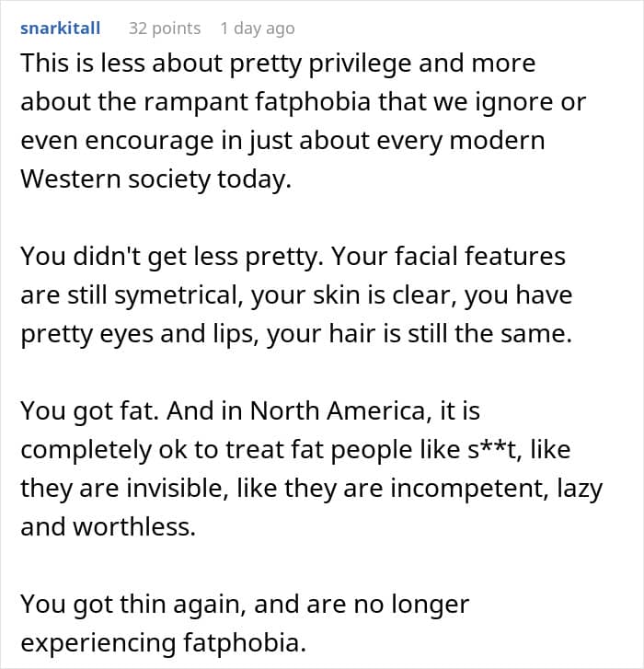
Task: Click the censored word 's**t'
Action: pyautogui.click(x=494, y=450)
